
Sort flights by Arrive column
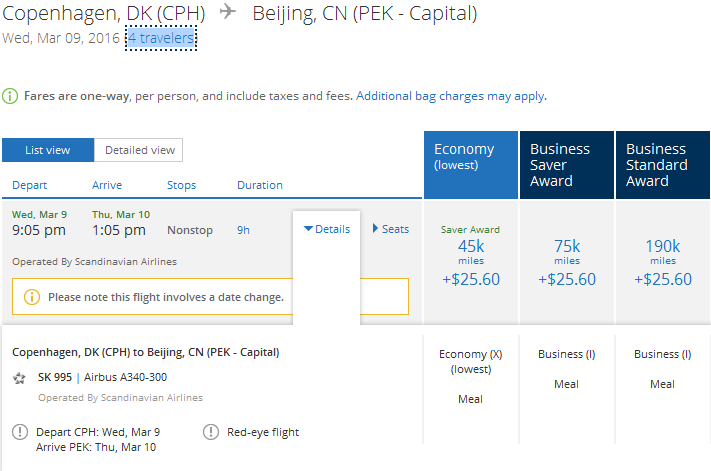[x=107, y=185]
